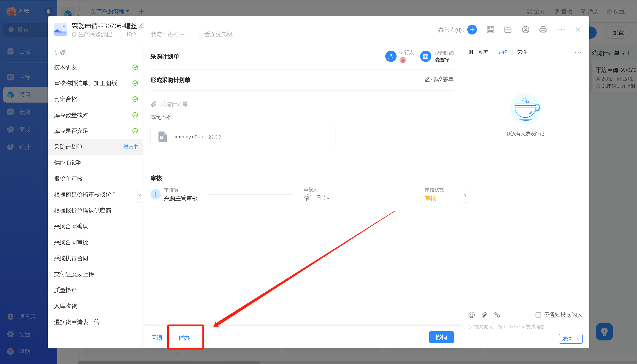
Task: Select the 库存是否充足 step
Action: click(x=95, y=131)
